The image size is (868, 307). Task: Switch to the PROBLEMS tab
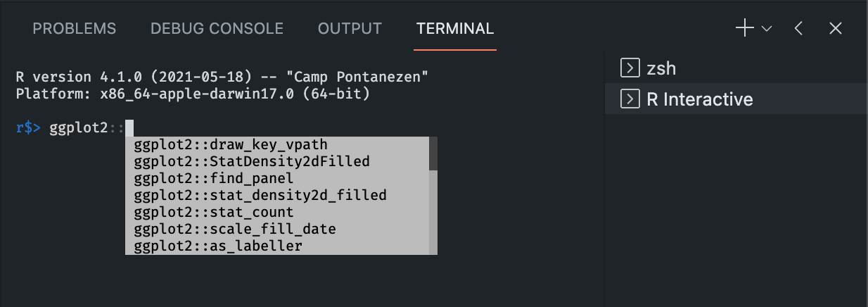[75, 29]
